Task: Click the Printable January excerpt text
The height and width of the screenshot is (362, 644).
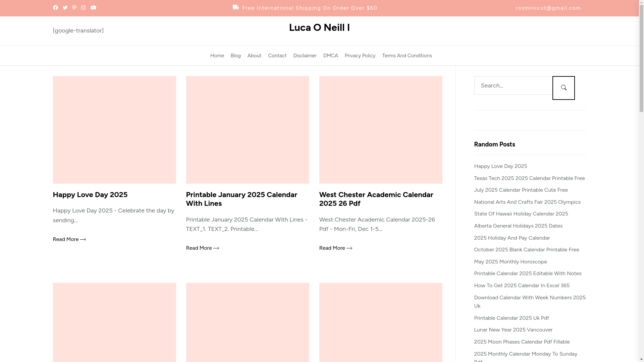Action: pos(247,224)
